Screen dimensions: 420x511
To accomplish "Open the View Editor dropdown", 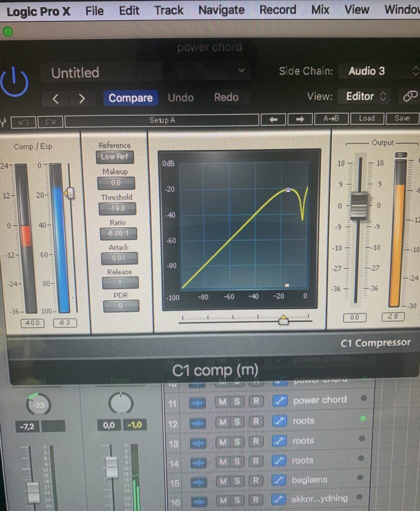I will pyautogui.click(x=364, y=96).
